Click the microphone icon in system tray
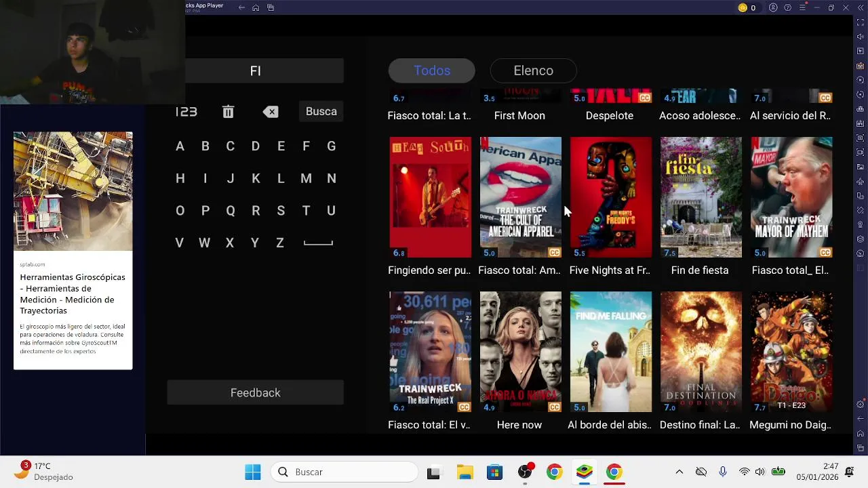This screenshot has height=488, width=868. pos(722,472)
